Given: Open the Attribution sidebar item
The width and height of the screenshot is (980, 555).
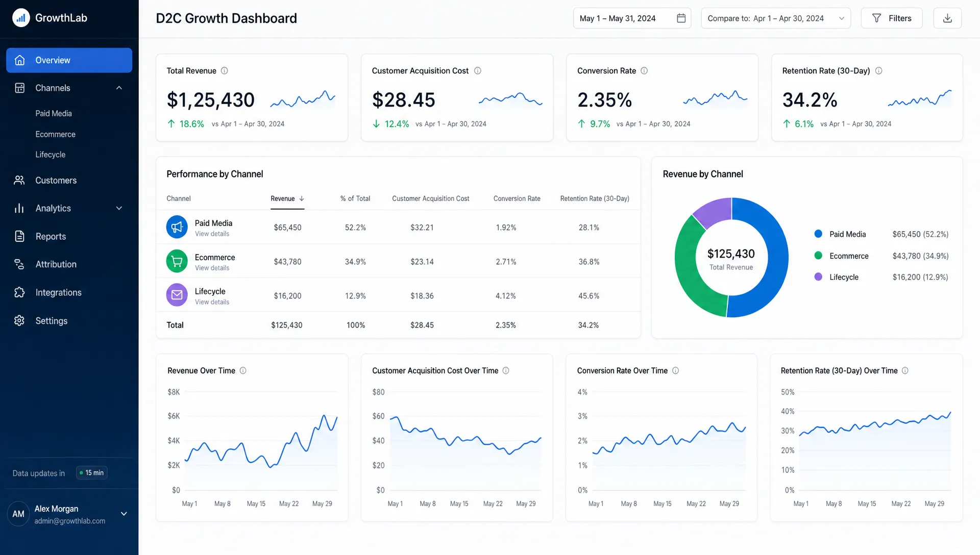Looking at the screenshot, I should click(x=69, y=264).
